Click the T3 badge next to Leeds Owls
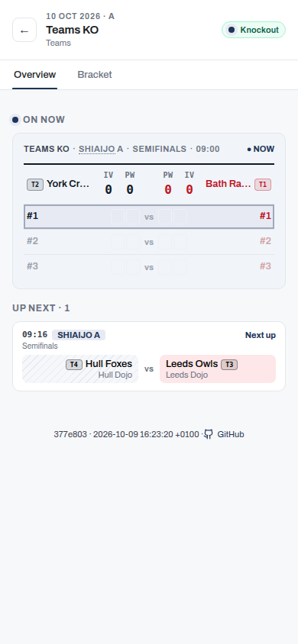 pyautogui.click(x=229, y=364)
